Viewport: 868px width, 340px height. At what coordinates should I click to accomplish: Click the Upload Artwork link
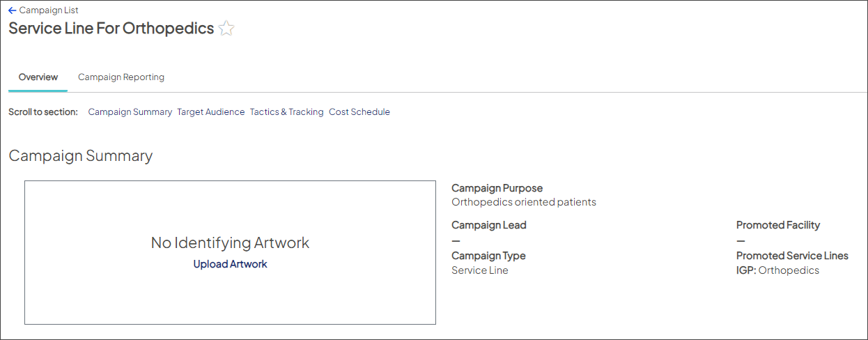tap(230, 264)
